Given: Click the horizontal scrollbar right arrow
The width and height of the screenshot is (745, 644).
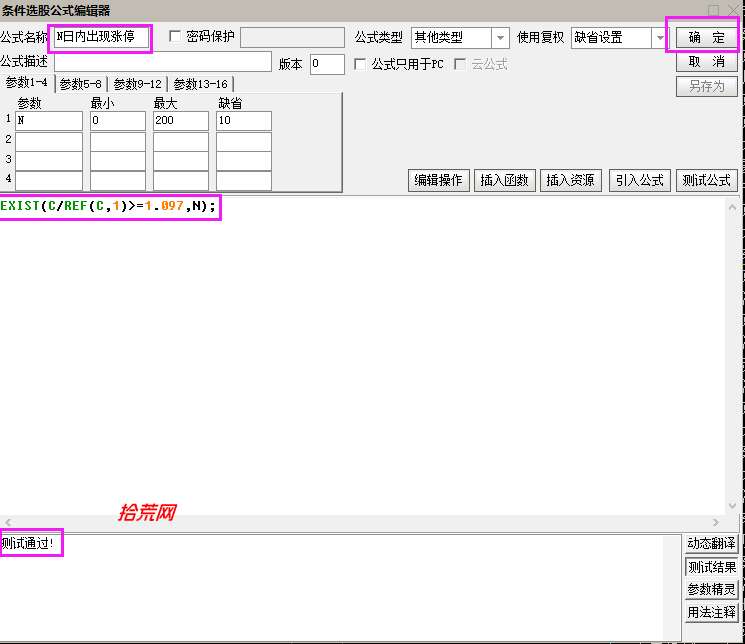Looking at the screenshot, I should click(x=716, y=522).
